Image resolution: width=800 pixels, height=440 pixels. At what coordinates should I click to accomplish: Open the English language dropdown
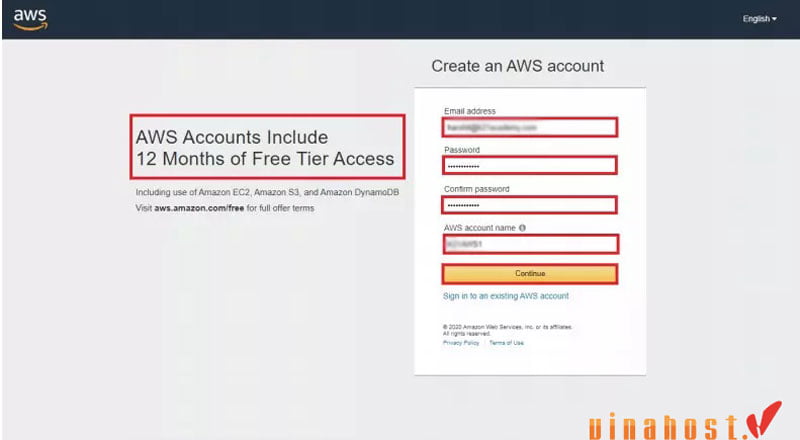pos(759,19)
